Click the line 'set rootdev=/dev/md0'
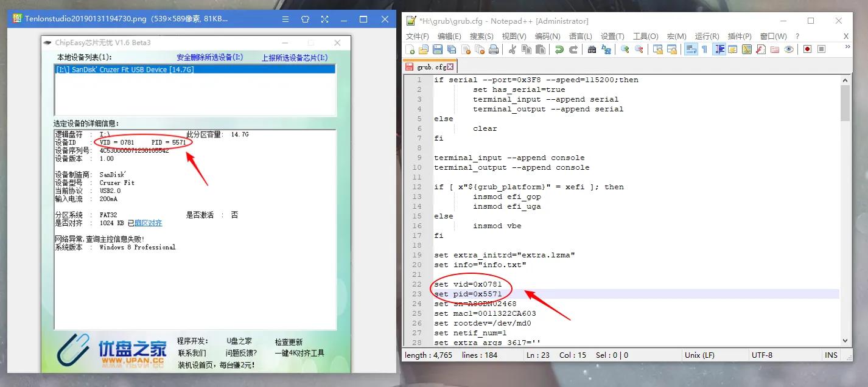868x387 pixels. (483, 323)
